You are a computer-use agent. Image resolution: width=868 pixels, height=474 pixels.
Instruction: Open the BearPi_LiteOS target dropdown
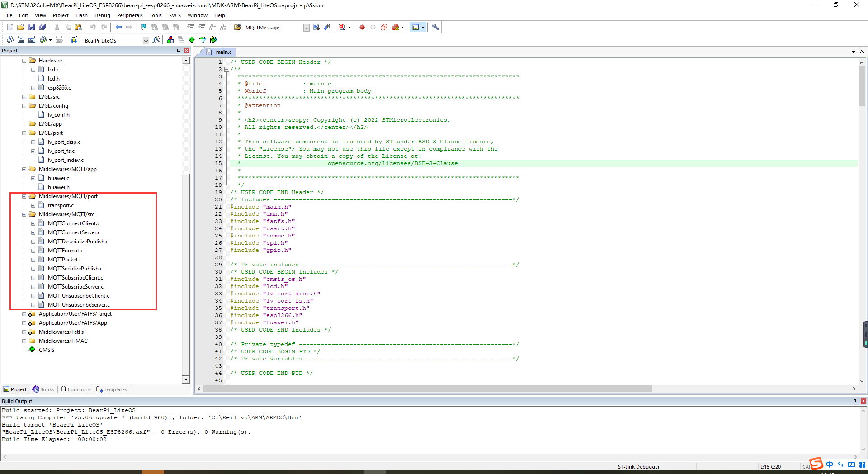pos(146,40)
